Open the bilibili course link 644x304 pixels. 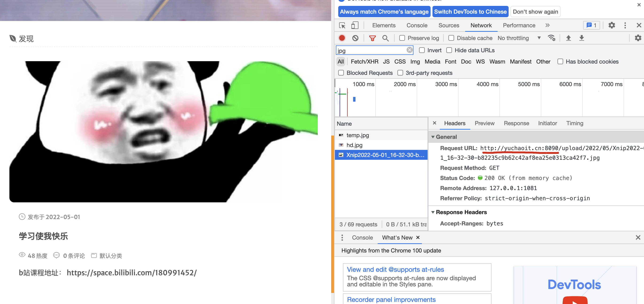pyautogui.click(x=131, y=272)
